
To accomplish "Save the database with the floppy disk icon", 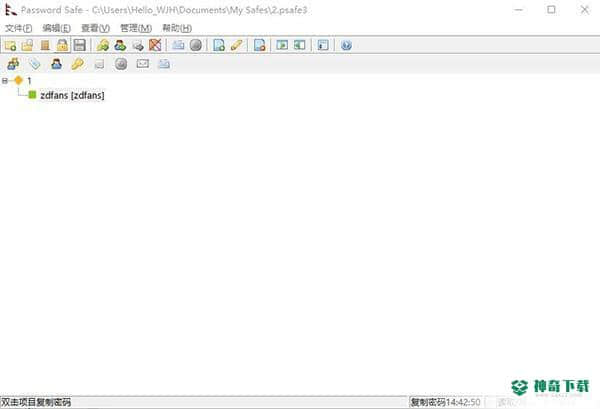I will click(x=80, y=45).
